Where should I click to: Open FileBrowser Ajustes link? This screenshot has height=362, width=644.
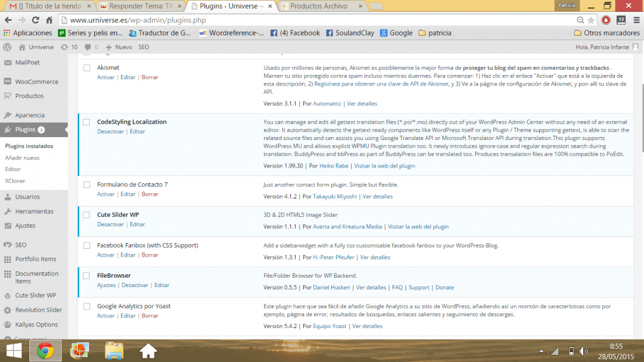107,285
